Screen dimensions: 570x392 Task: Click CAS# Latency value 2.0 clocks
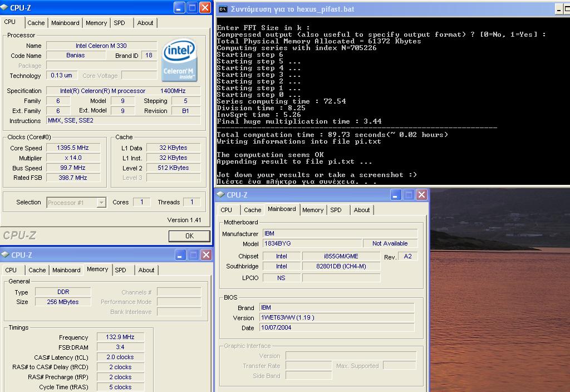click(120, 357)
